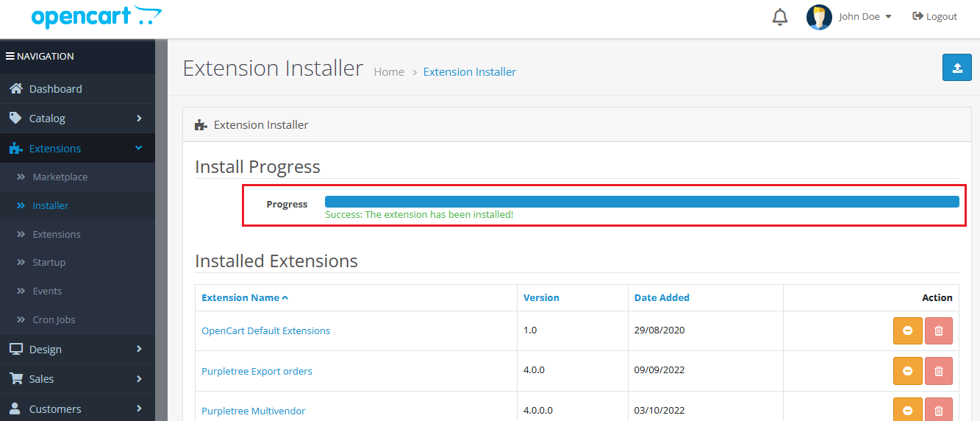Click the Home breadcrumb link
980x421 pixels.
point(389,72)
